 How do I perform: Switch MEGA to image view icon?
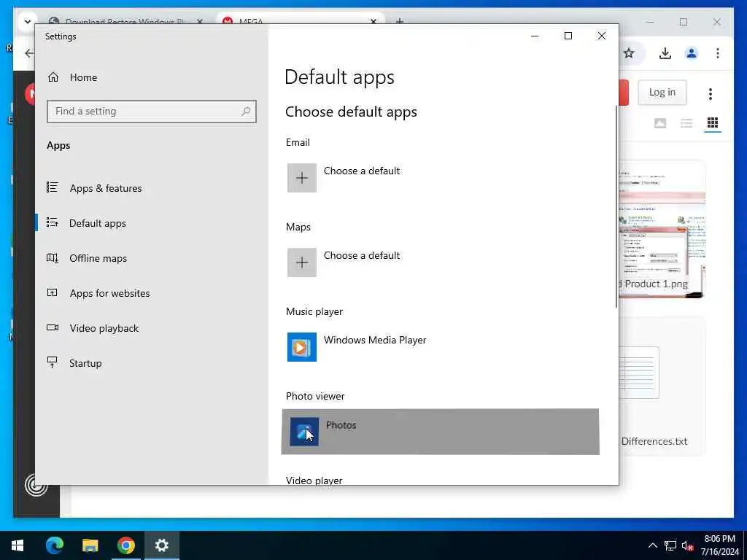[x=659, y=123]
